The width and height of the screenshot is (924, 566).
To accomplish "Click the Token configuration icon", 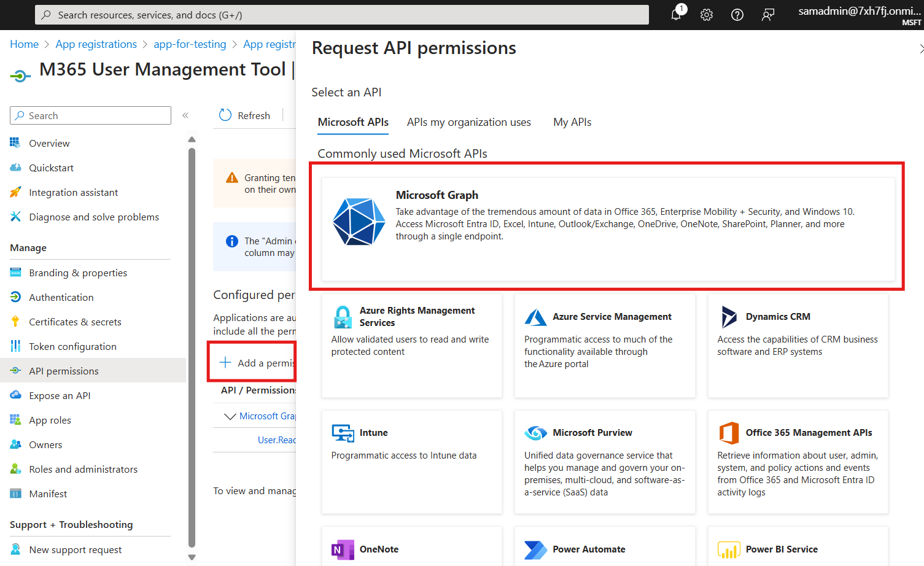I will point(15,346).
